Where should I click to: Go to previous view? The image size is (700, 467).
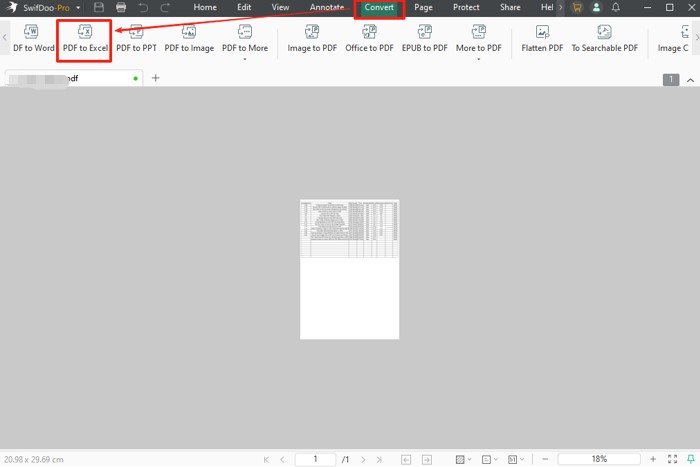(x=406, y=459)
